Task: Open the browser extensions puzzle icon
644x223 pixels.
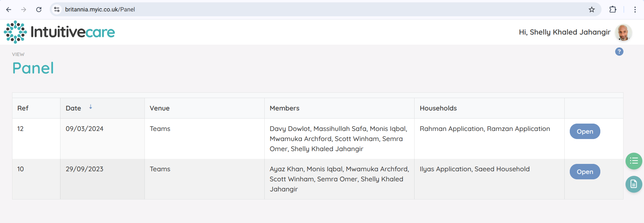Action: [x=612, y=9]
